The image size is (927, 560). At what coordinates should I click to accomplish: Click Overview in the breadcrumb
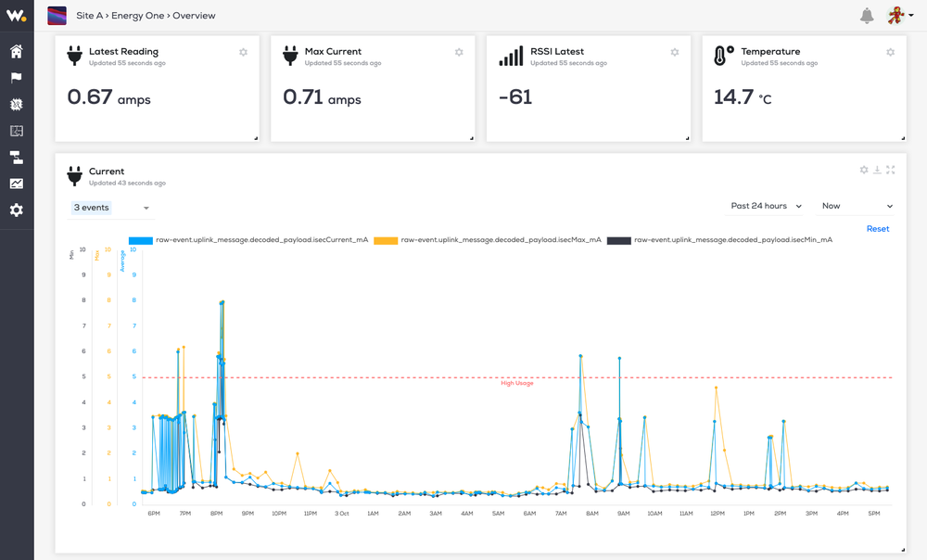(x=194, y=16)
